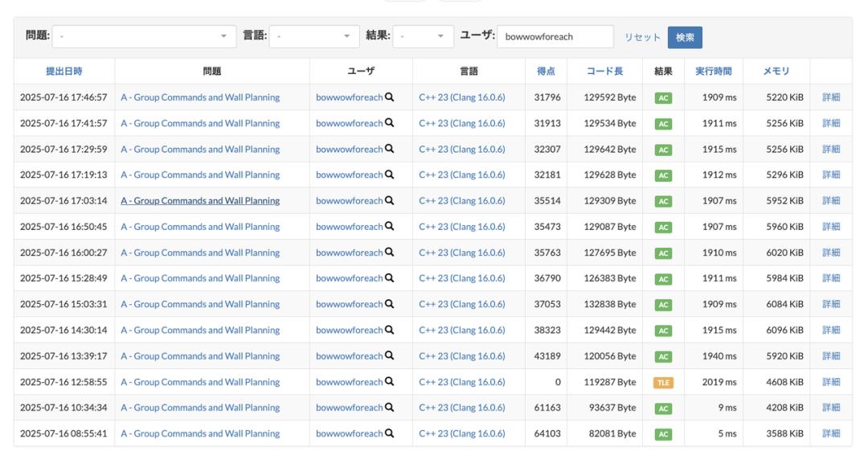Open problem link in the 15:03:31 row
Screen dimensions: 868x456
[x=200, y=304]
